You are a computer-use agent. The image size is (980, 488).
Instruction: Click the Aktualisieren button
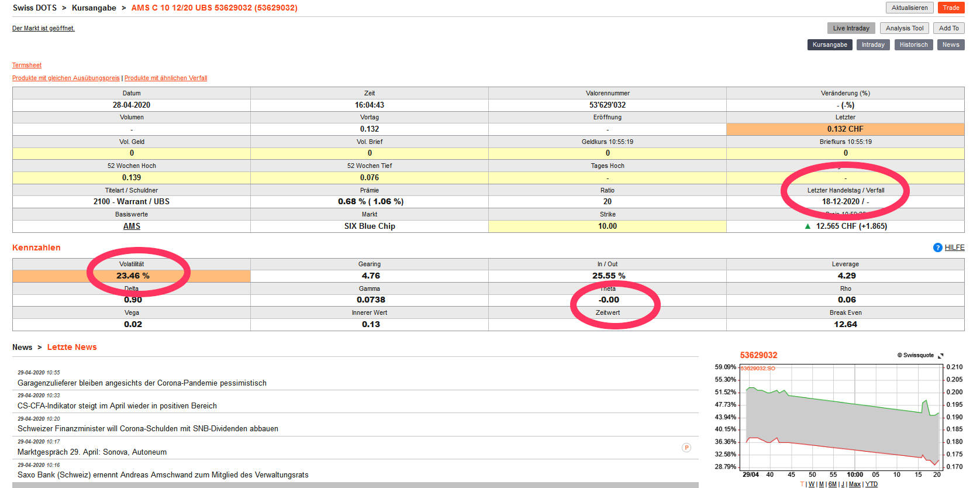[x=910, y=8]
